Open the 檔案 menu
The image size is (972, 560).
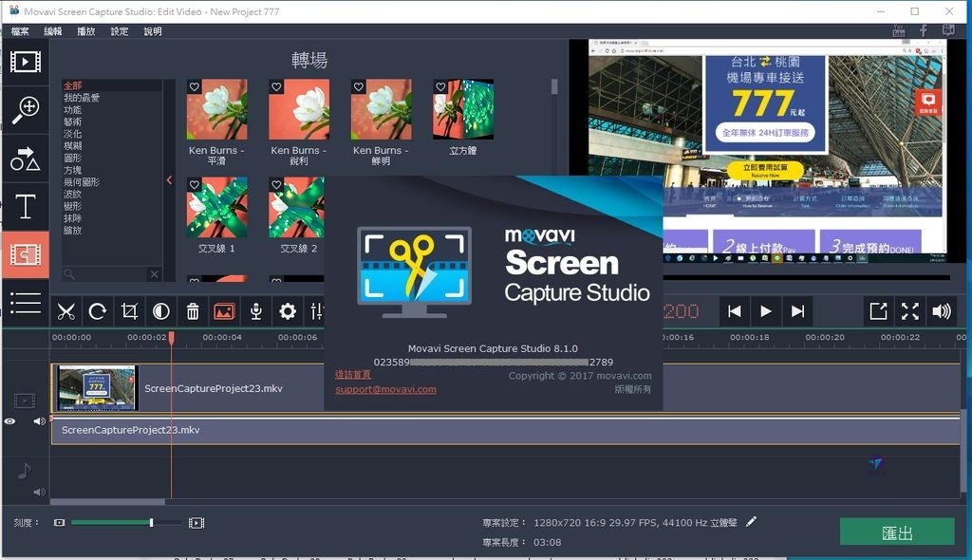click(20, 31)
